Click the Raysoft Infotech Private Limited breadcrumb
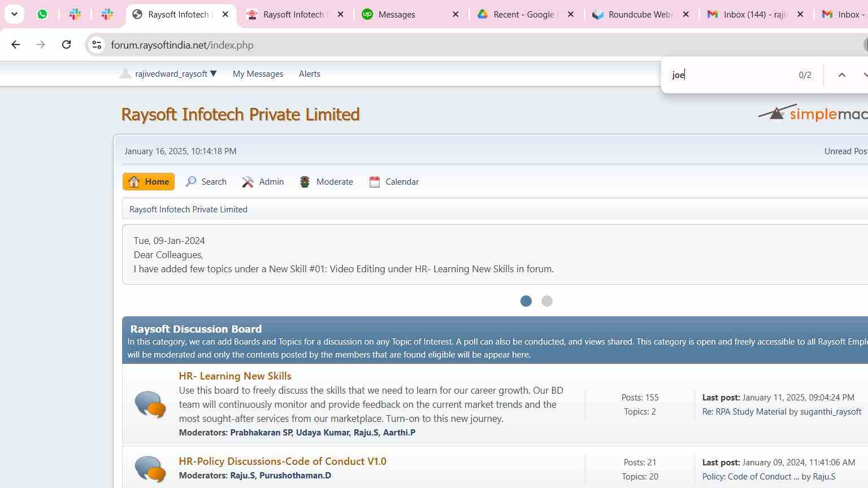 188,210
